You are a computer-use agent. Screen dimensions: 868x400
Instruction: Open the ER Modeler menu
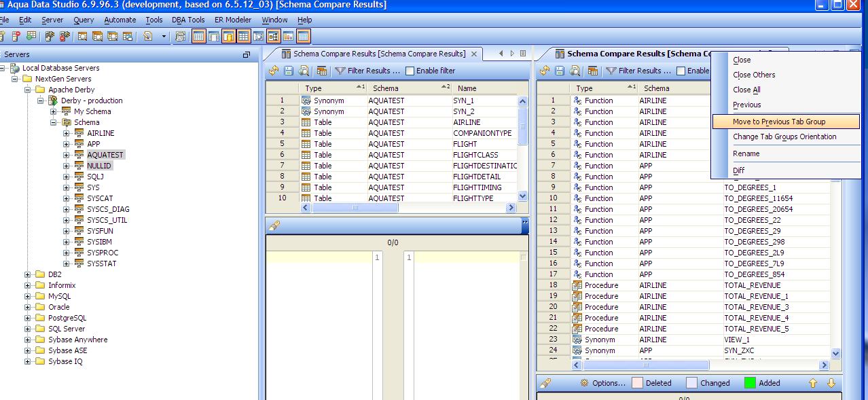click(x=233, y=20)
